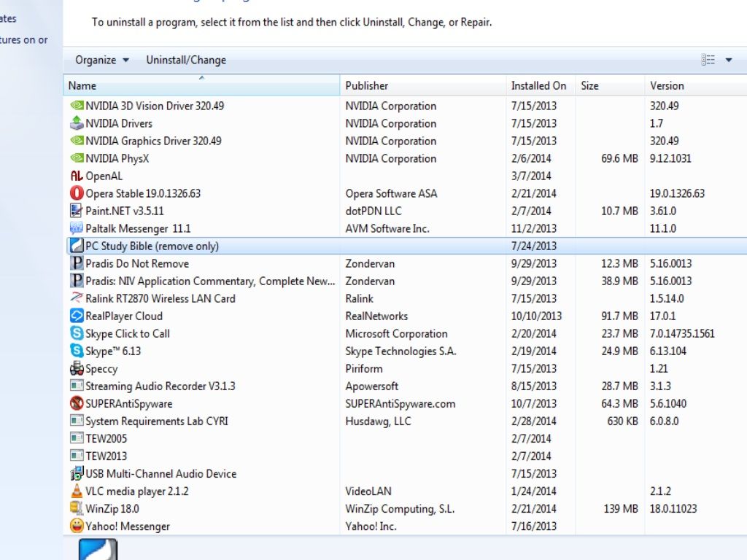Click the change view icon button

708,61
